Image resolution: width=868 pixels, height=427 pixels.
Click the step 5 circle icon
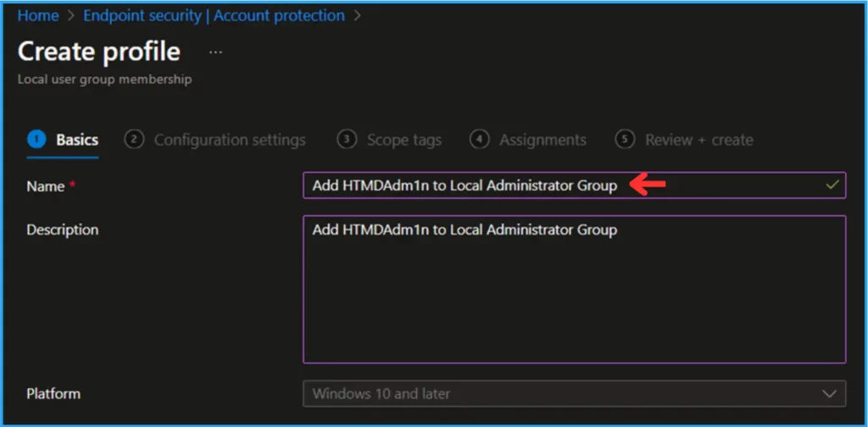point(625,140)
